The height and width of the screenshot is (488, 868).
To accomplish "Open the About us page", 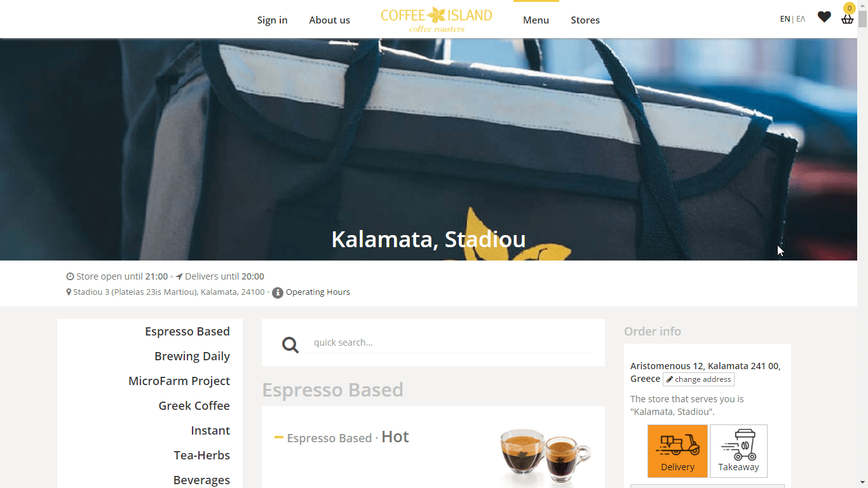I will click(x=329, y=20).
